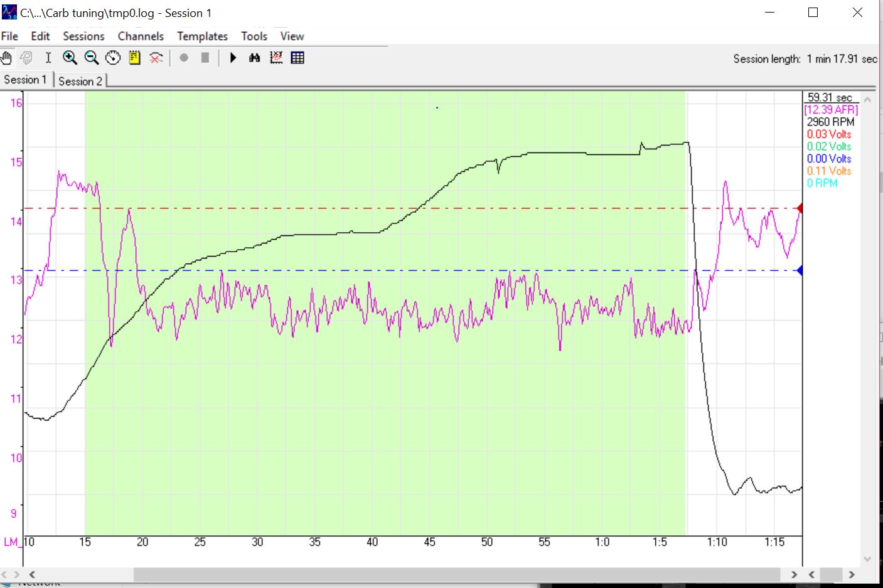
Task: Click the grey stop square button
Action: point(205,58)
